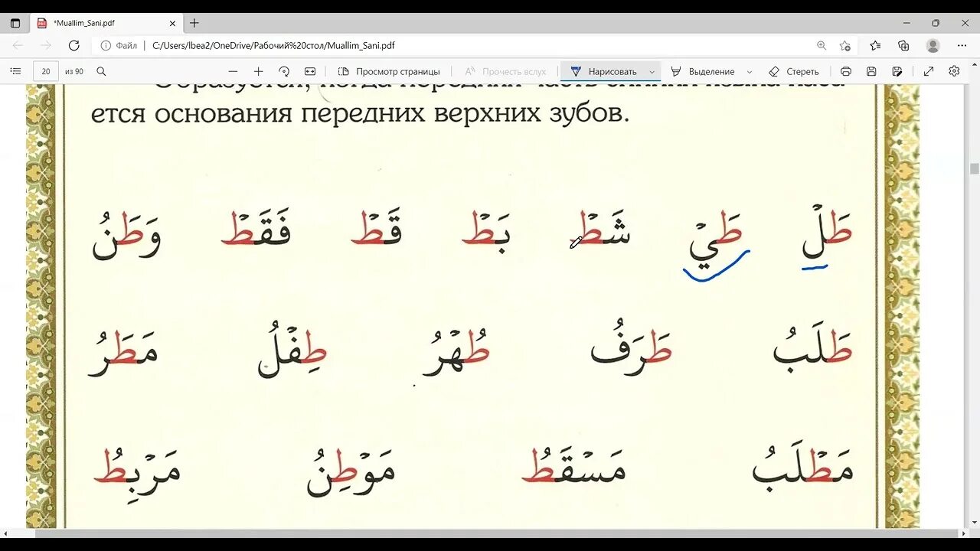This screenshot has height=551, width=980.
Task: Zoom out the PDF view
Action: [233, 71]
